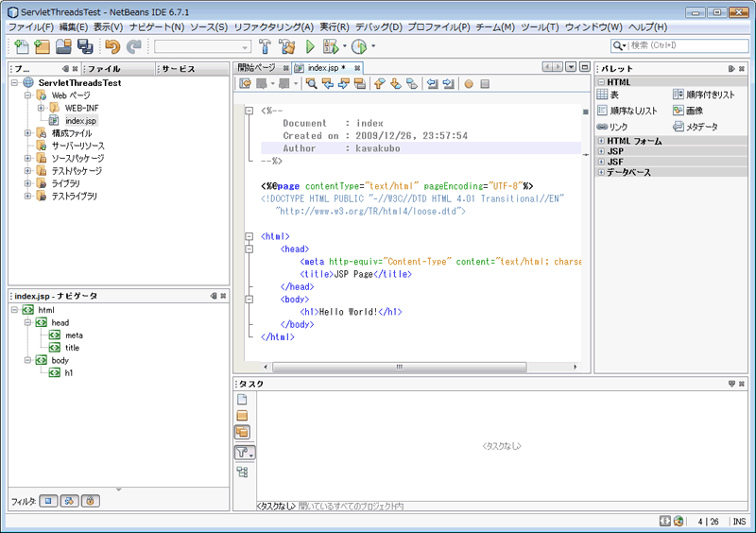Expand the HTML フォーム palette category
Screen dimensions: 756x533
pyautogui.click(x=601, y=141)
